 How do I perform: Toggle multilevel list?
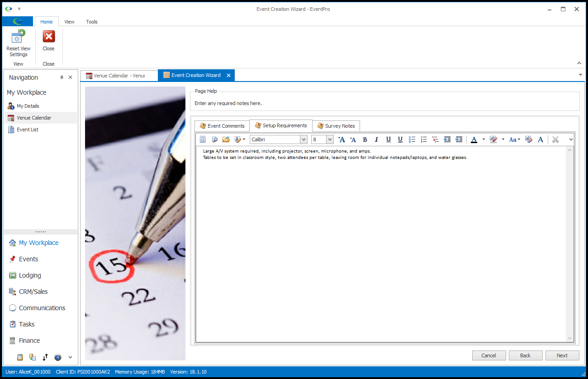tap(436, 139)
